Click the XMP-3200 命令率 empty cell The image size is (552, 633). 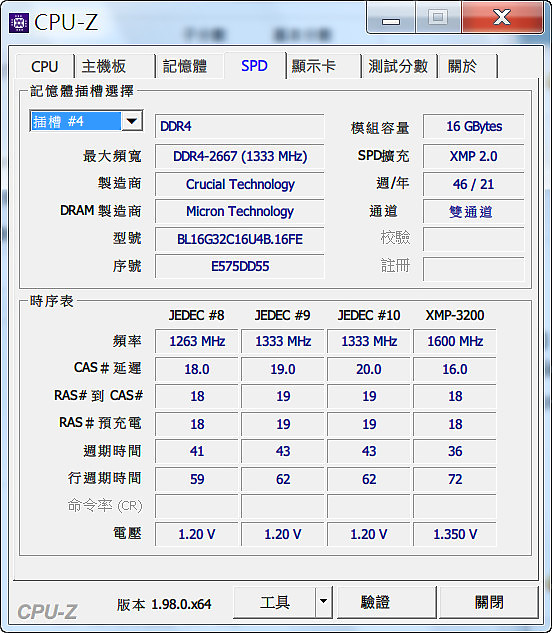(x=455, y=506)
